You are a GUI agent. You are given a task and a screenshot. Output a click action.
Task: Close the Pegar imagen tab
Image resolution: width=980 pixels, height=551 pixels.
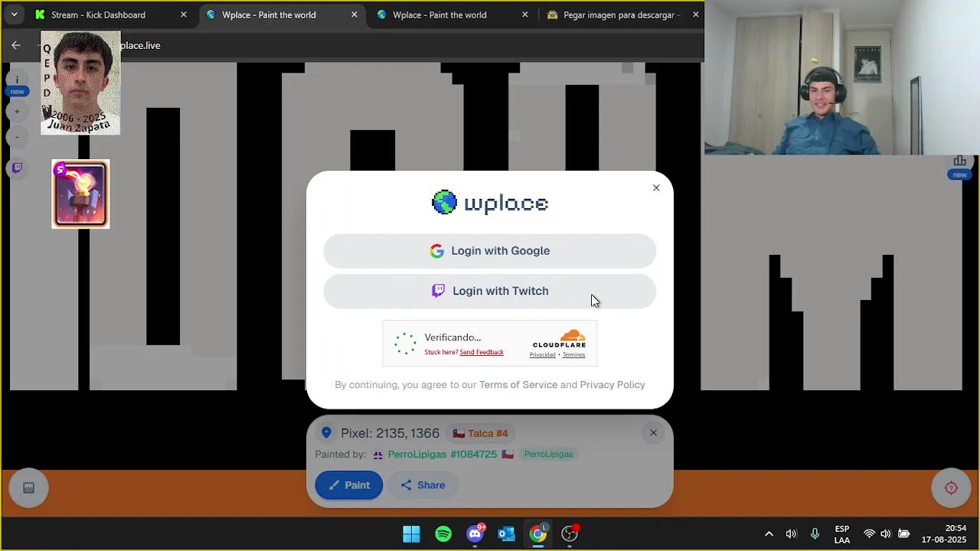pyautogui.click(x=695, y=15)
